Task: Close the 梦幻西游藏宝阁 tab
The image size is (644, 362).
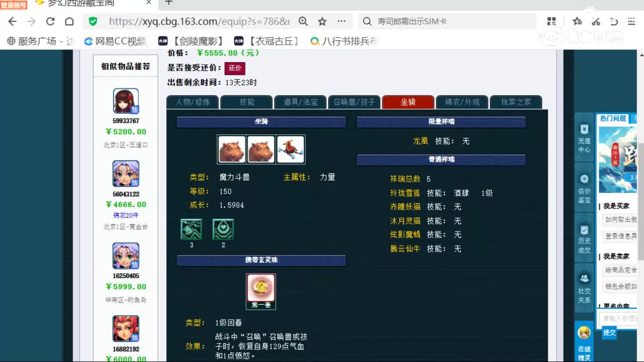Action: [149, 3]
